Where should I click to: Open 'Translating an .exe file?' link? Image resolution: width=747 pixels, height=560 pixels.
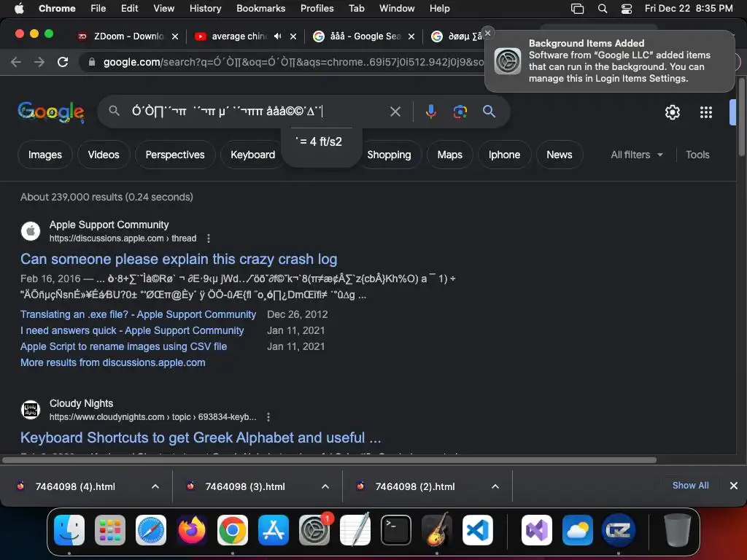[138, 314]
